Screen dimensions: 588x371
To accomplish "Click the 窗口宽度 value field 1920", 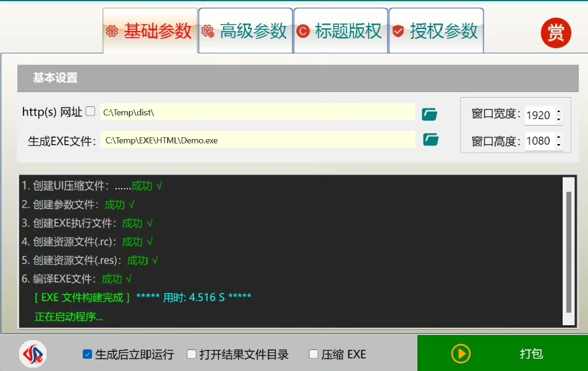I will 540,115.
